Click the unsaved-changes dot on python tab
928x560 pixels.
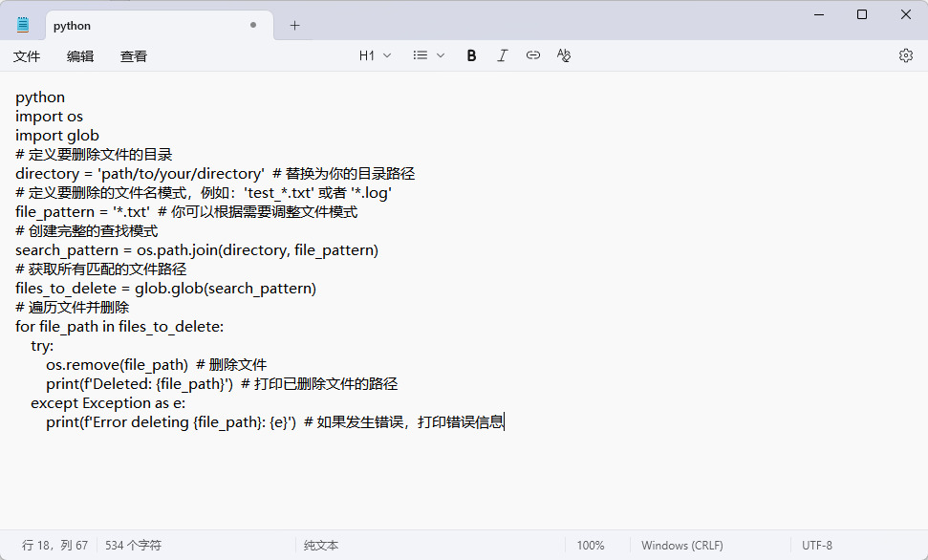click(253, 25)
